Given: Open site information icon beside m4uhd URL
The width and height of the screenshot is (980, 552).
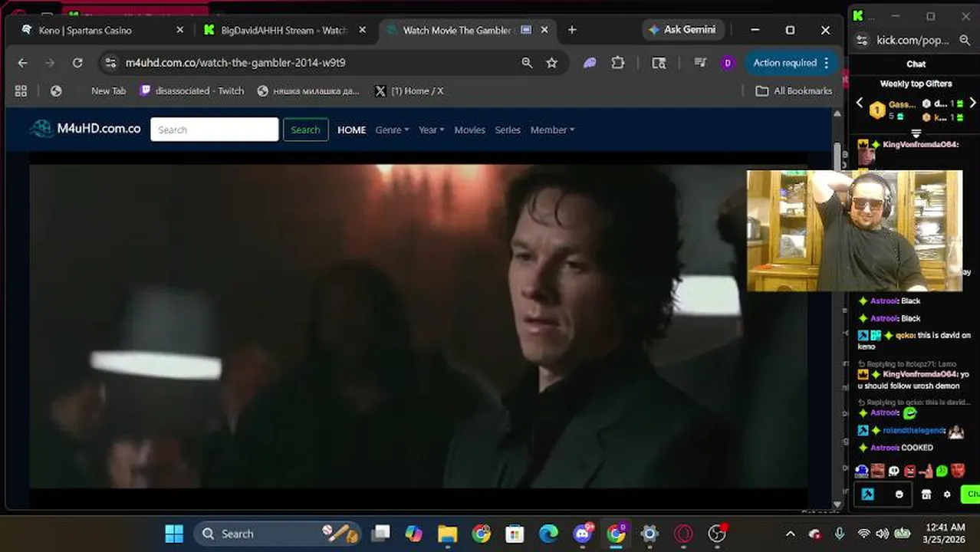Looking at the screenshot, I should 110,63.
